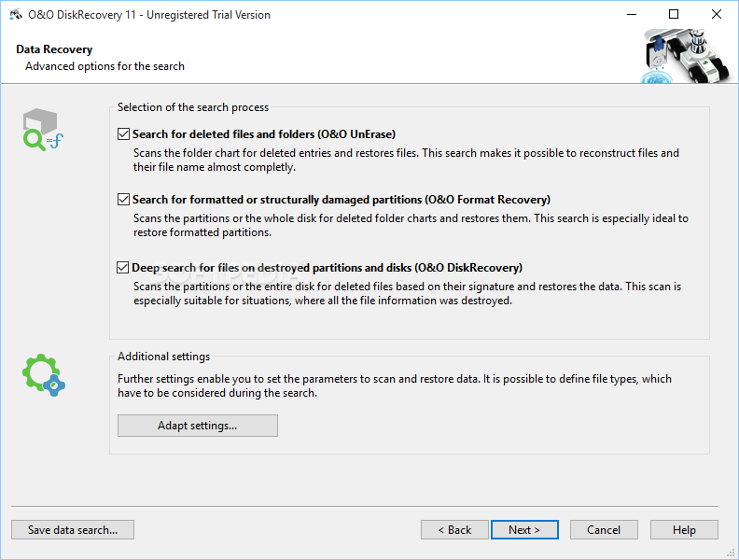Image resolution: width=739 pixels, height=560 pixels.
Task: Click the O&O DiskRecovery title bar app icon
Action: click(x=16, y=15)
